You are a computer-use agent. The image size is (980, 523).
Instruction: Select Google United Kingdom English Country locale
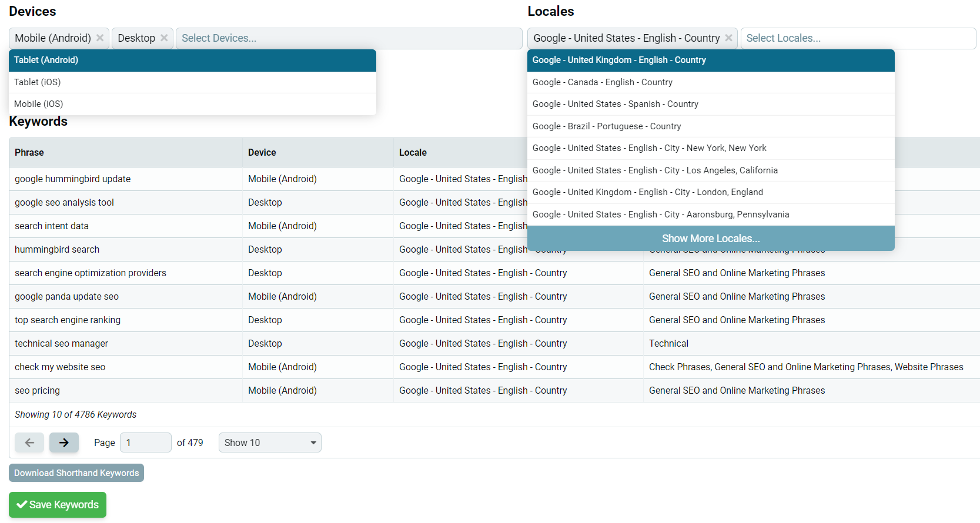[x=711, y=60]
